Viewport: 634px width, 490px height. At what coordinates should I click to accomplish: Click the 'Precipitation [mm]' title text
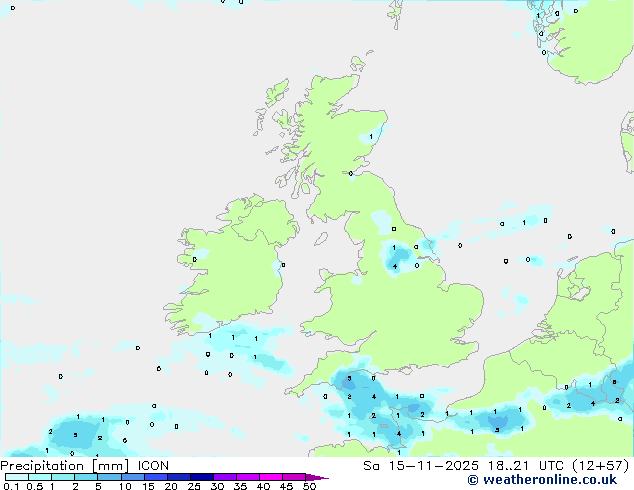pyautogui.click(x=65, y=466)
